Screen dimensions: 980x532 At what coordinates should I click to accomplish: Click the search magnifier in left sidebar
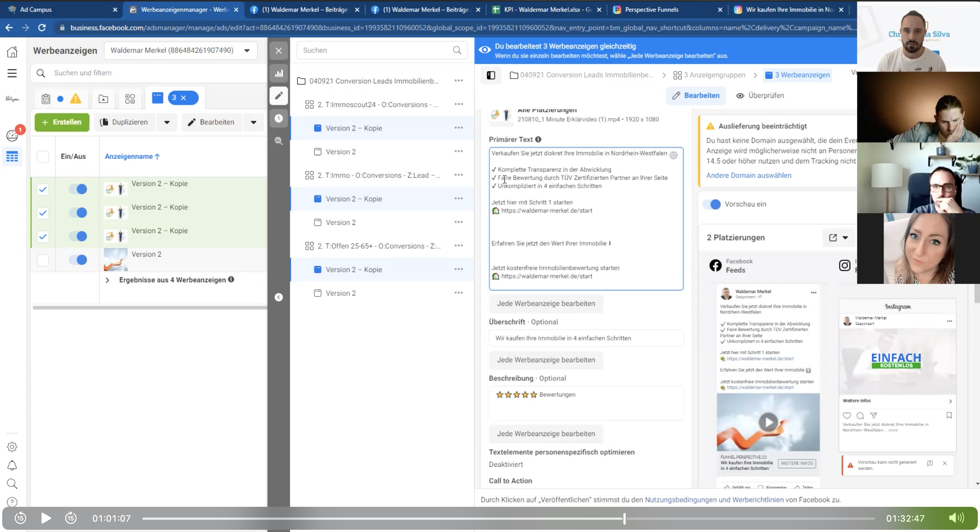pos(12,484)
